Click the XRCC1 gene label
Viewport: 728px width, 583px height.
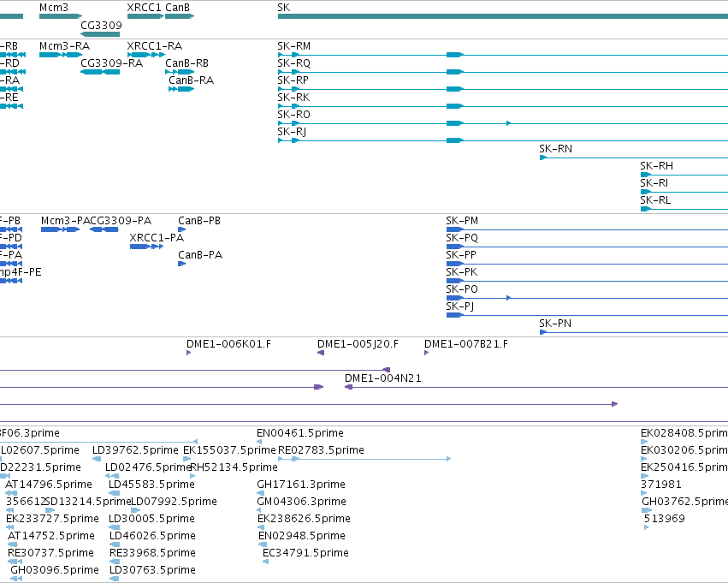point(144,8)
